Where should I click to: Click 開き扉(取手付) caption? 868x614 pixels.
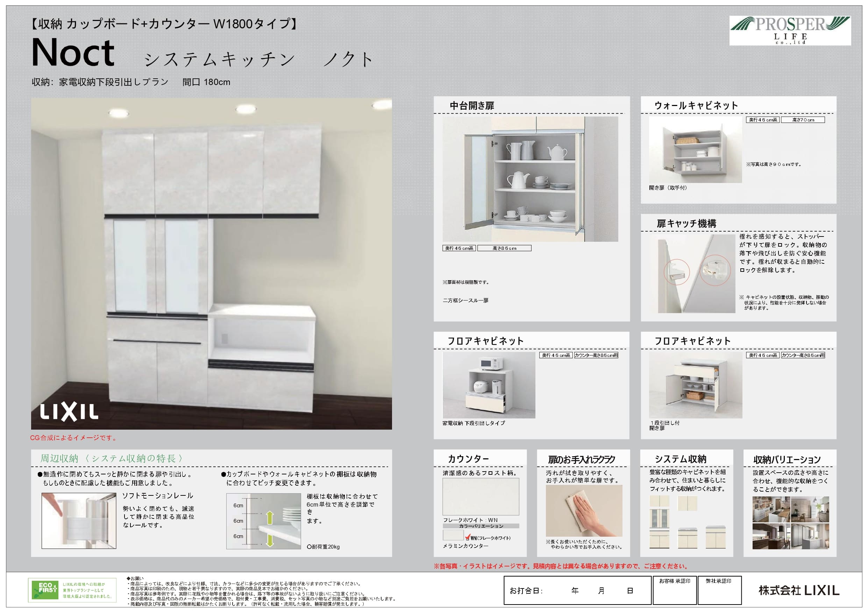click(668, 188)
